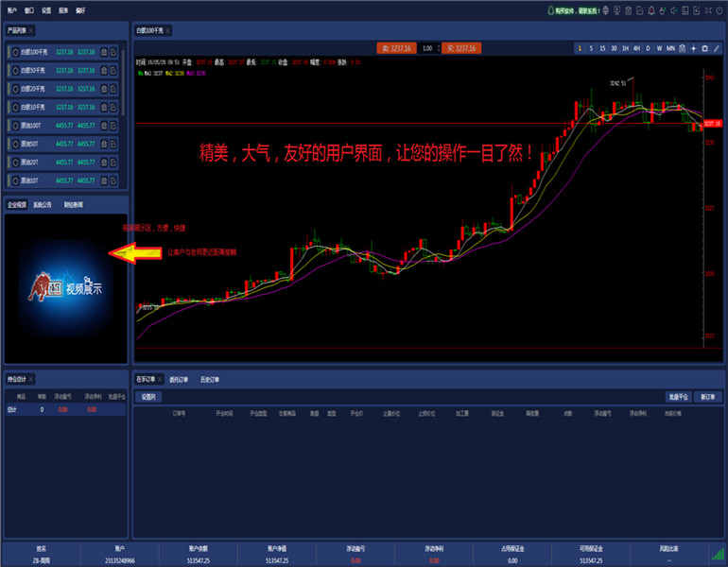The width and height of the screenshot is (728, 567).
Task: Click the crosshair cursor icon on chart toolbar
Action: (694, 48)
